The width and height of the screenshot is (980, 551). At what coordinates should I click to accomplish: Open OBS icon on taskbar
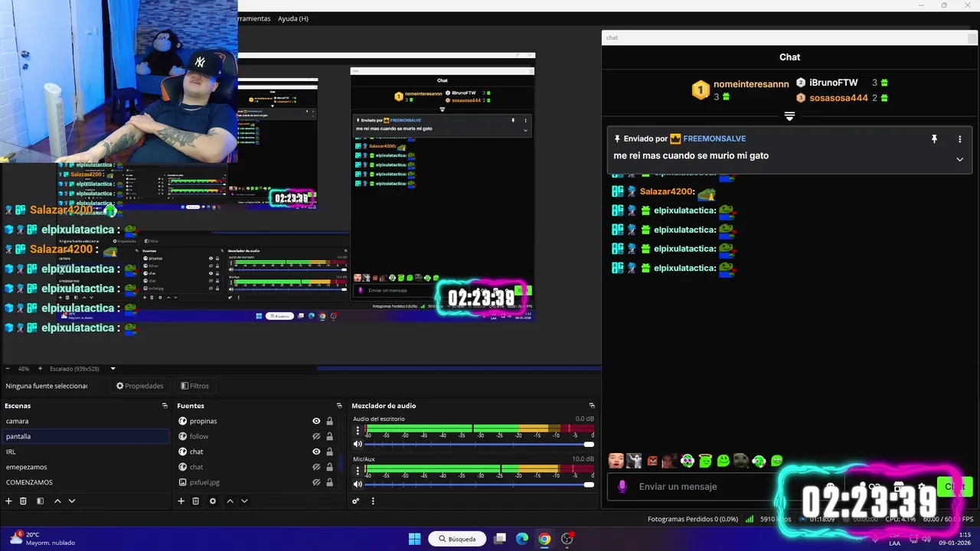567,539
